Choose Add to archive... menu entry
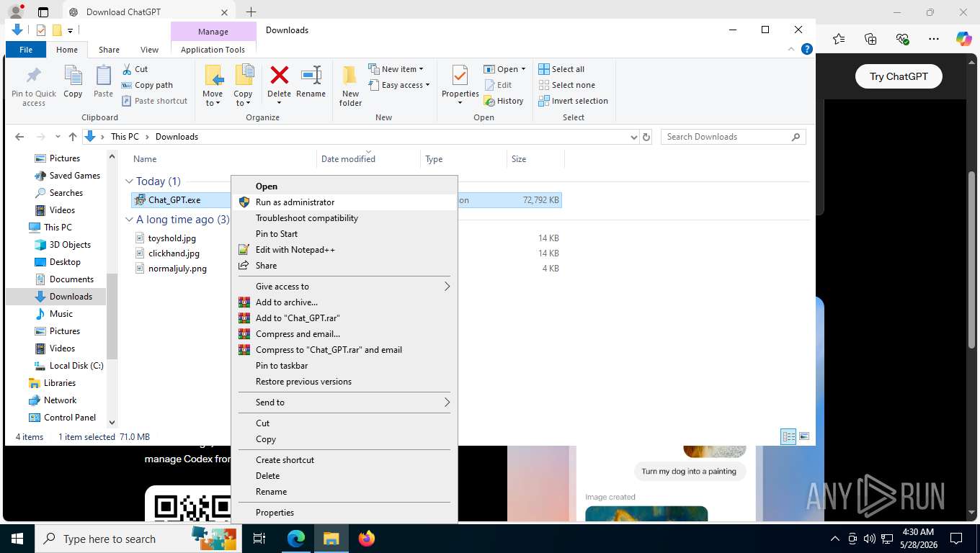Screen dimensions: 980x553 [344, 302]
